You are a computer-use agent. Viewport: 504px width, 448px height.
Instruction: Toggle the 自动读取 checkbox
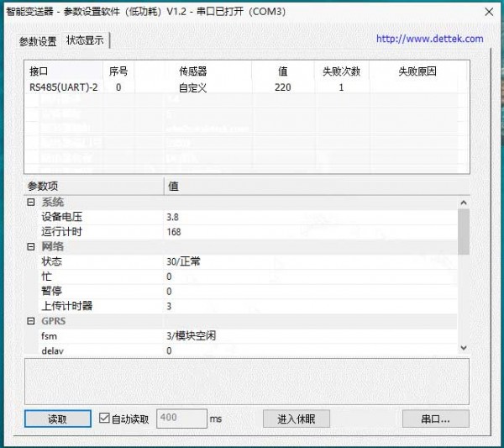105,419
